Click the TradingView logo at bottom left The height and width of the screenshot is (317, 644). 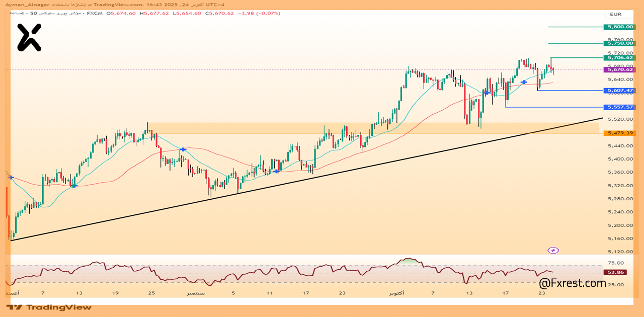click(49, 307)
